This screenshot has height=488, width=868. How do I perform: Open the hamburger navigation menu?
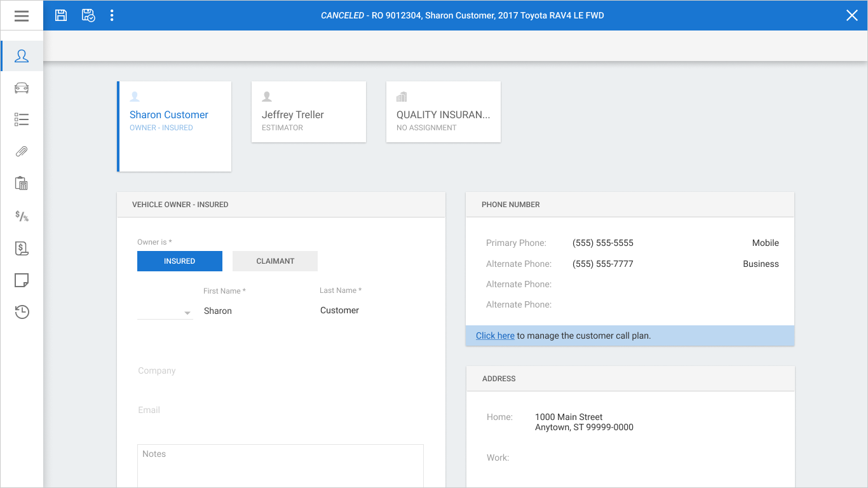tap(22, 16)
